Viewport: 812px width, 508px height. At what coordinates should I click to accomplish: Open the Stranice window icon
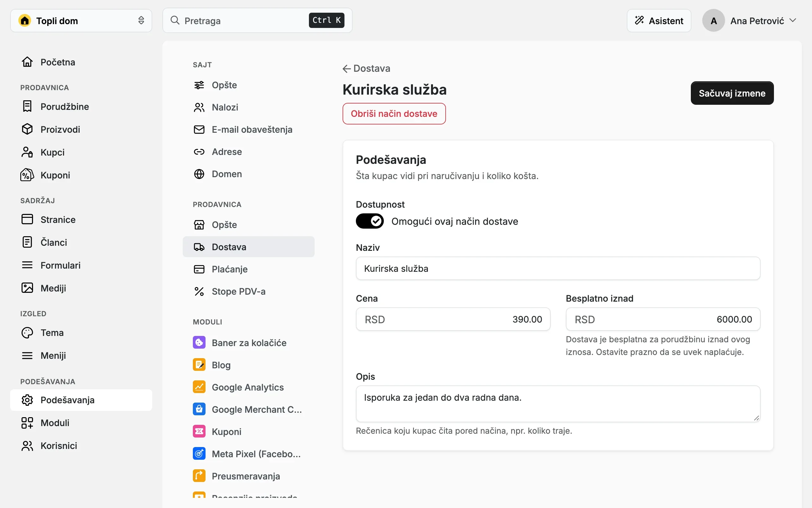click(27, 219)
